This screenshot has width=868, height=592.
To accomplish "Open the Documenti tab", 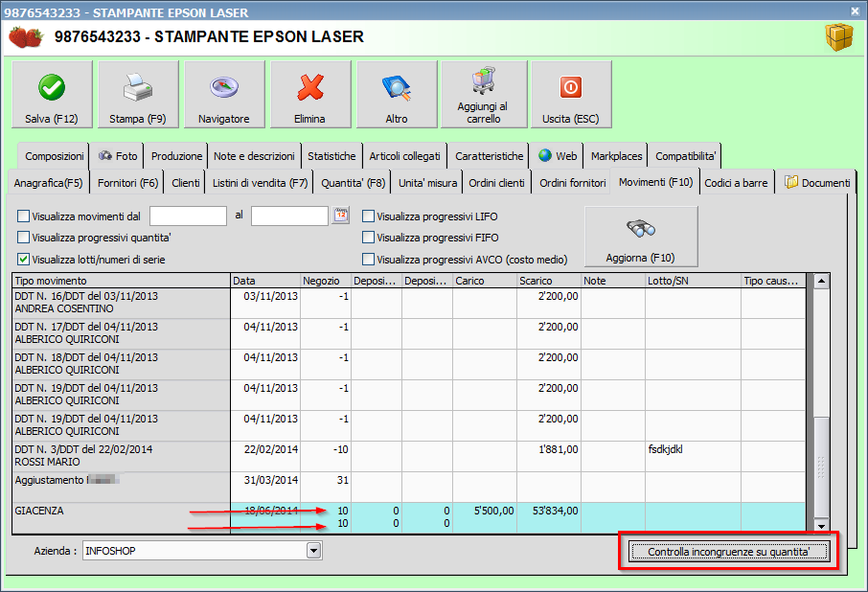I will pyautogui.click(x=817, y=183).
